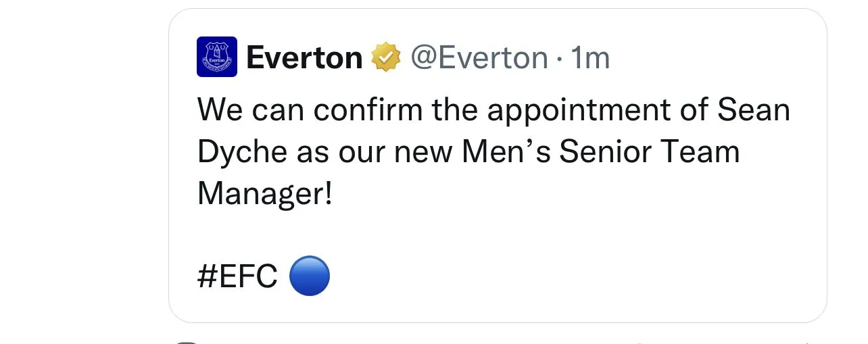Click the word "new" in the tweet
The height and width of the screenshot is (344, 868).
click(423, 153)
